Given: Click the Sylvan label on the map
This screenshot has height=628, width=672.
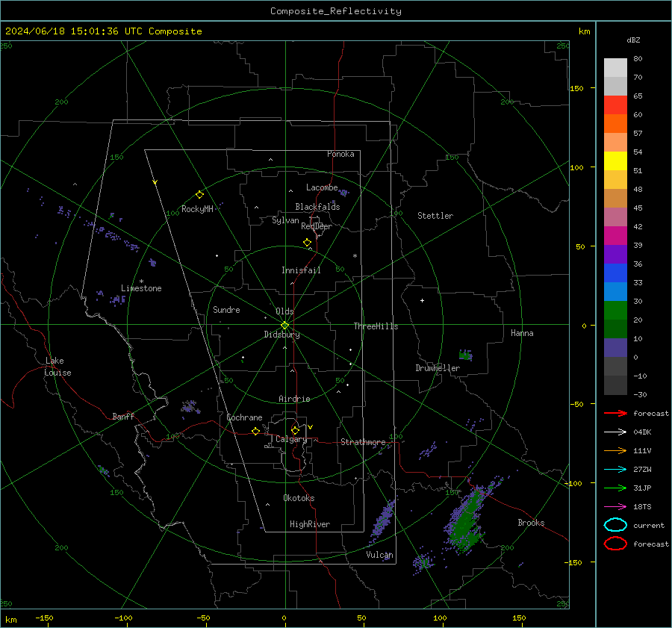Looking at the screenshot, I should tap(285, 220).
